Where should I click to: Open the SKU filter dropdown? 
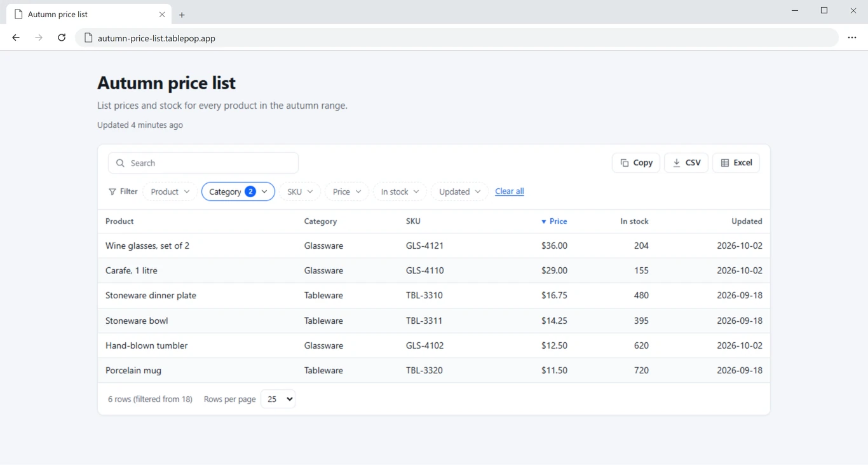coord(300,191)
